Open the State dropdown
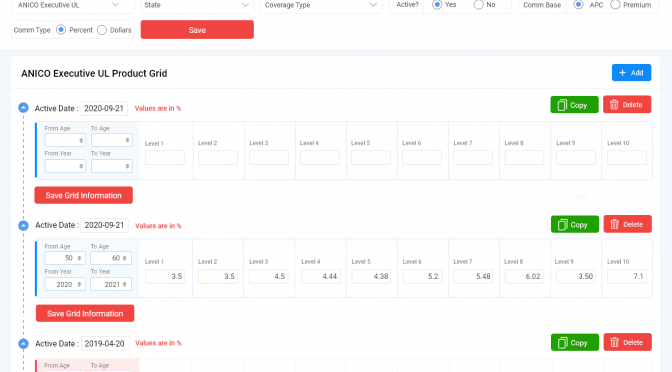672x372 pixels. (x=197, y=5)
